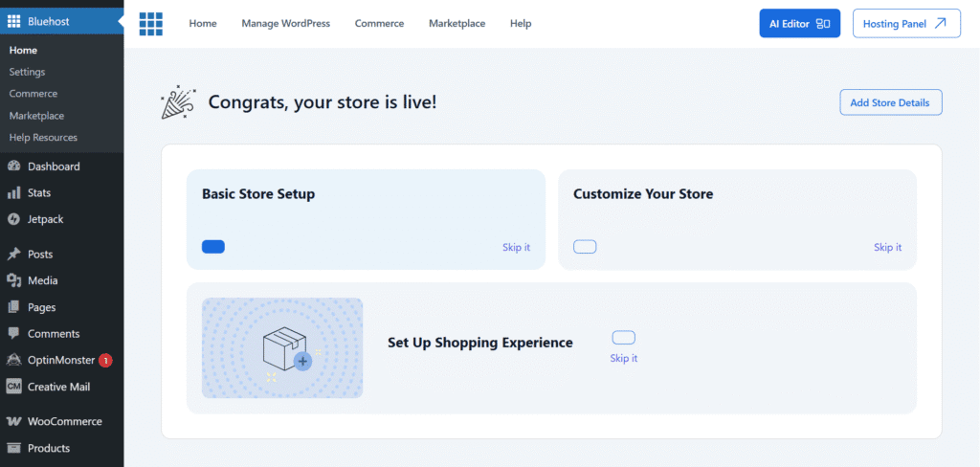Open the Hosting Panel button
The width and height of the screenshot is (980, 467).
coord(905,24)
